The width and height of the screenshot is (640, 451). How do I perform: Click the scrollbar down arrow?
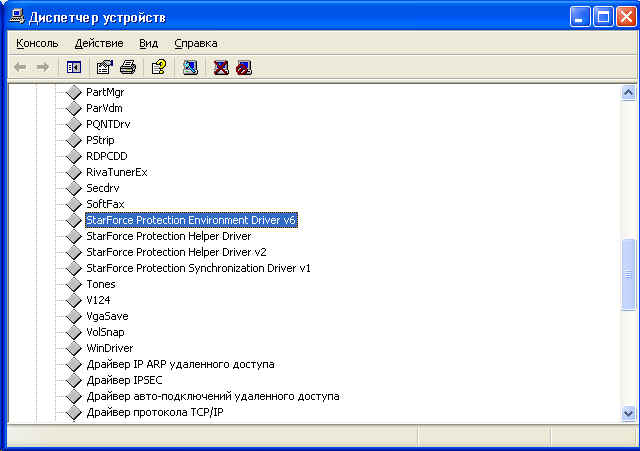pos(629,413)
